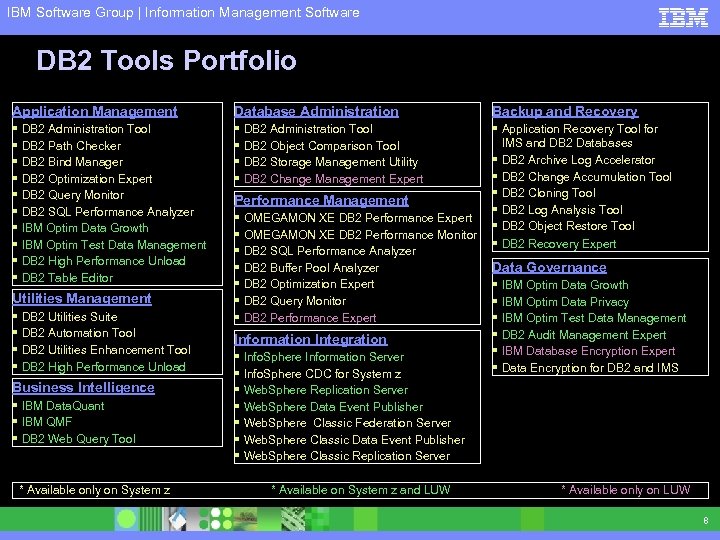This screenshot has width=720, height=540.
Task: Select IBM DataQuant item
Action: (x=63, y=406)
